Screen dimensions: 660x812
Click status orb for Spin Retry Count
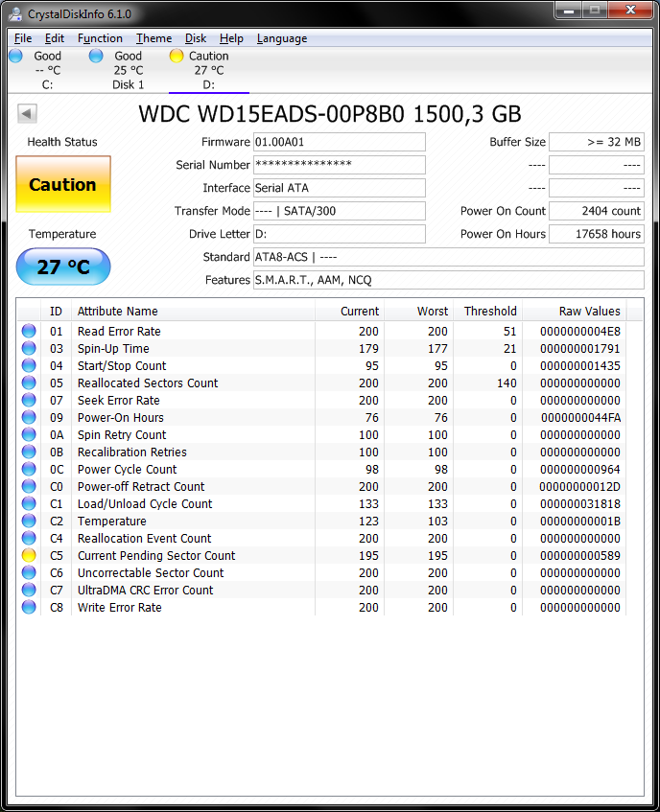(29, 434)
